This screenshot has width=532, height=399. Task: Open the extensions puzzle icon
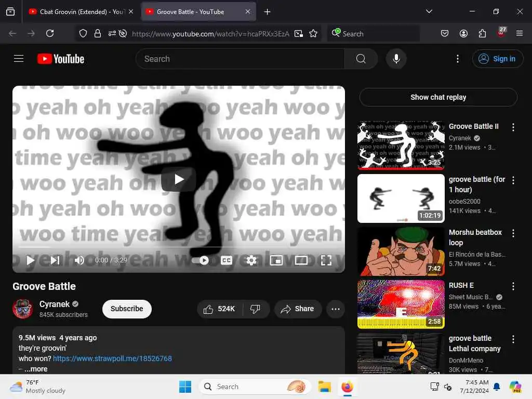coord(482,33)
